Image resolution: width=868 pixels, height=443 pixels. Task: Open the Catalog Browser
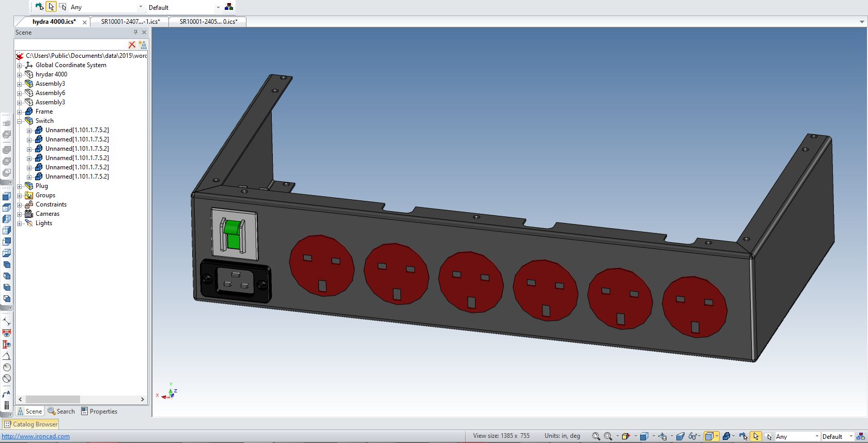point(31,424)
